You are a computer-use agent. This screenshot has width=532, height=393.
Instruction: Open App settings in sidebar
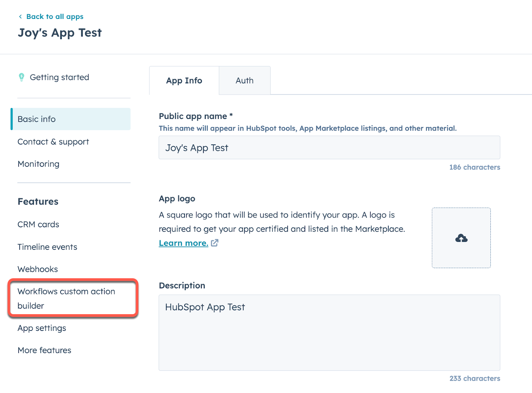click(x=42, y=328)
